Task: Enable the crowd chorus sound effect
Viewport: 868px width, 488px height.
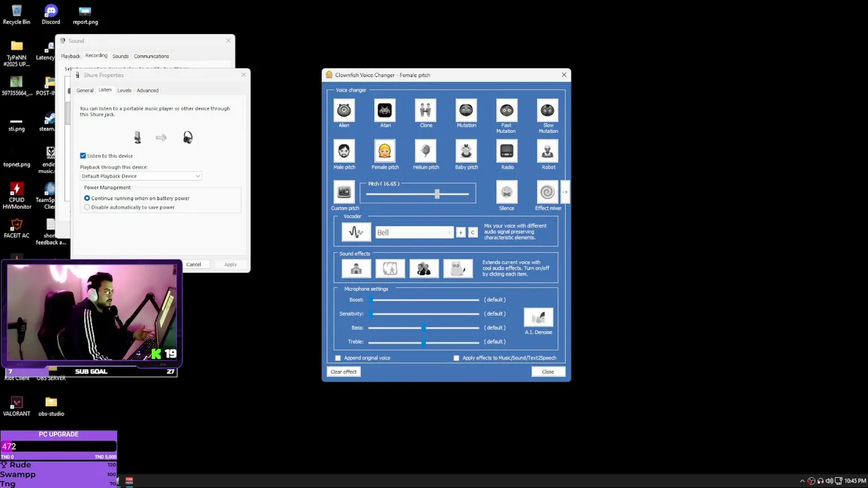Action: point(424,268)
